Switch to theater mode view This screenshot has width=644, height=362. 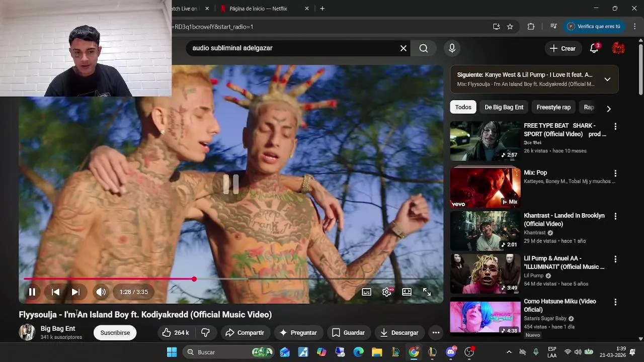407,292
